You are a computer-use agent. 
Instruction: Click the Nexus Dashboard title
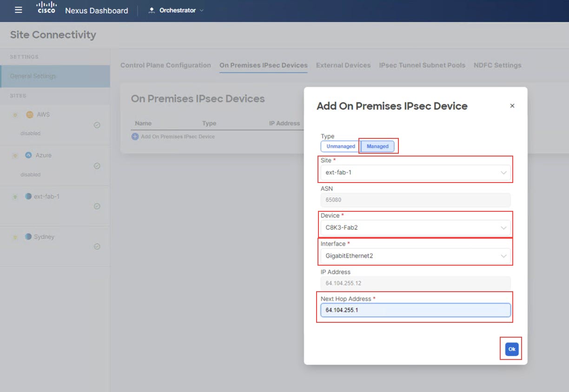96,11
